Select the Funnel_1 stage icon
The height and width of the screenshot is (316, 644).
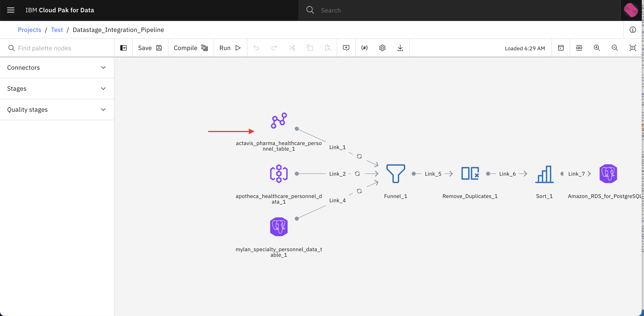tap(396, 174)
